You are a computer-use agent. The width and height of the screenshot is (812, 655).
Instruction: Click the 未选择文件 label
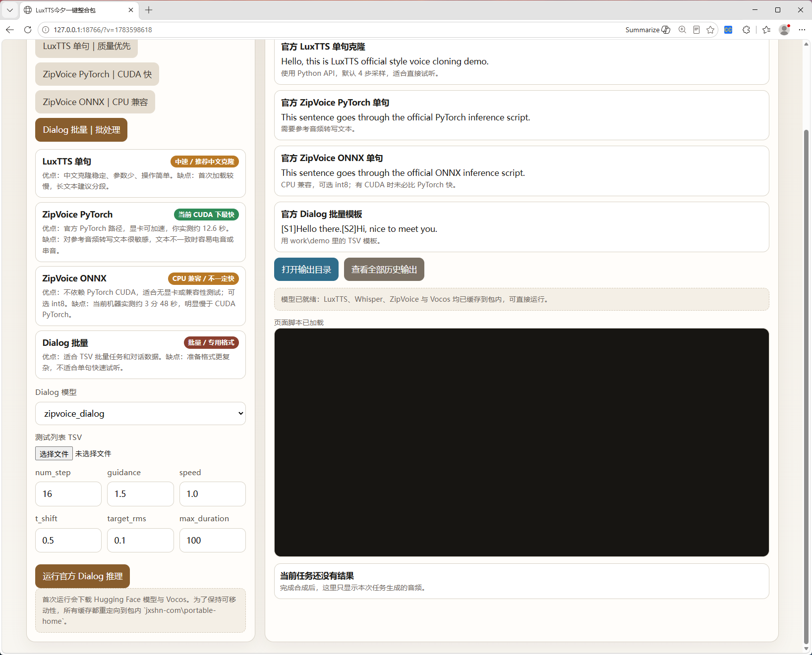[x=93, y=454]
